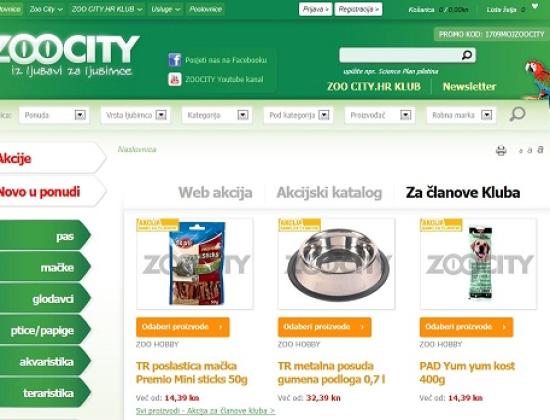The image size is (550, 420).
Task: Open the Robna marka dropdown
Action: pyautogui.click(x=461, y=115)
